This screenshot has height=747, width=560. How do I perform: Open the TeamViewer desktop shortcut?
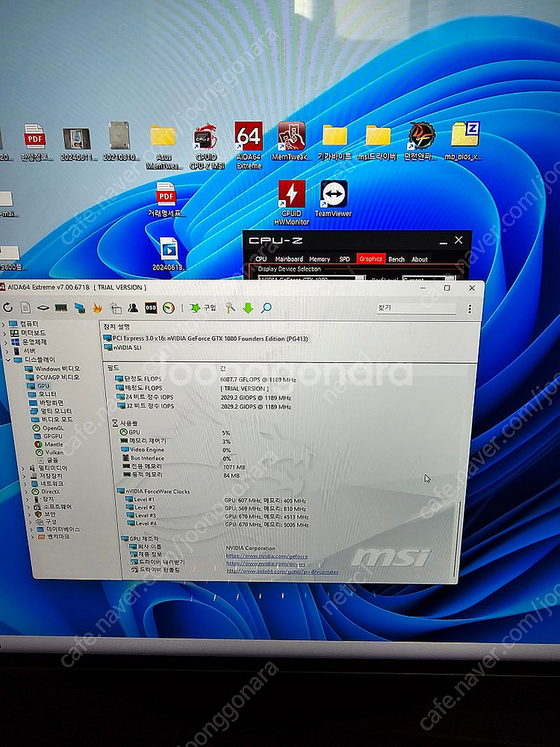point(333,199)
